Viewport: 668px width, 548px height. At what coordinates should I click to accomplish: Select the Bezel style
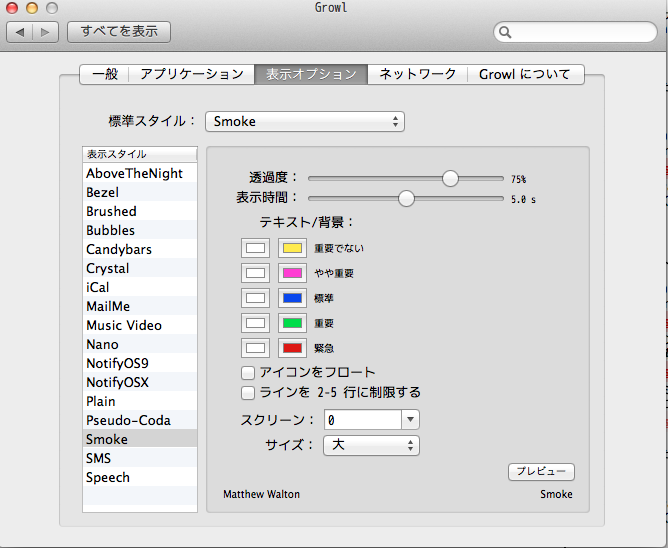pyautogui.click(x=140, y=192)
